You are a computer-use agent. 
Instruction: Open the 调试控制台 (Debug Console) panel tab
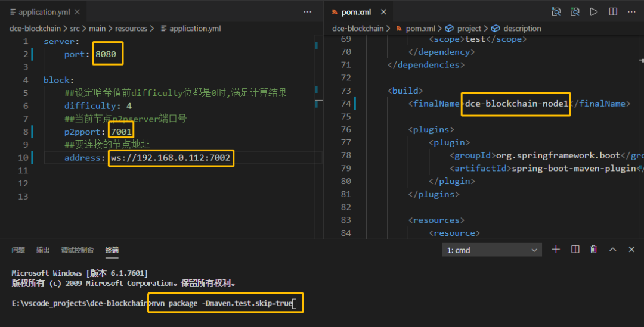(77, 250)
